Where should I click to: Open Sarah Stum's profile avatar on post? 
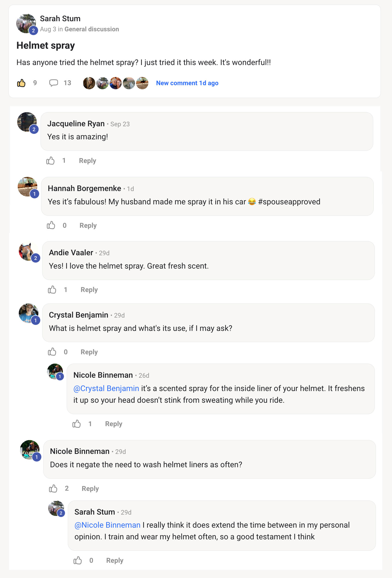[x=26, y=24]
